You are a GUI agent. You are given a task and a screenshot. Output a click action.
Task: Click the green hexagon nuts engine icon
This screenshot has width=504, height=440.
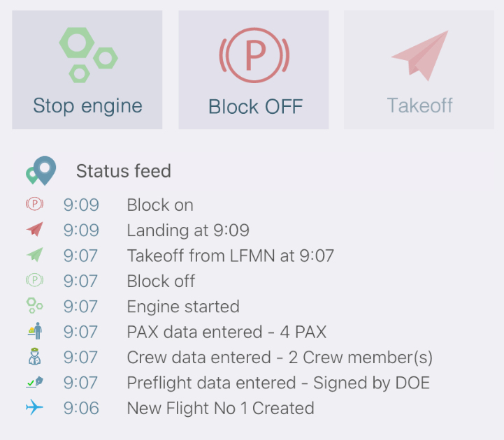point(88,55)
